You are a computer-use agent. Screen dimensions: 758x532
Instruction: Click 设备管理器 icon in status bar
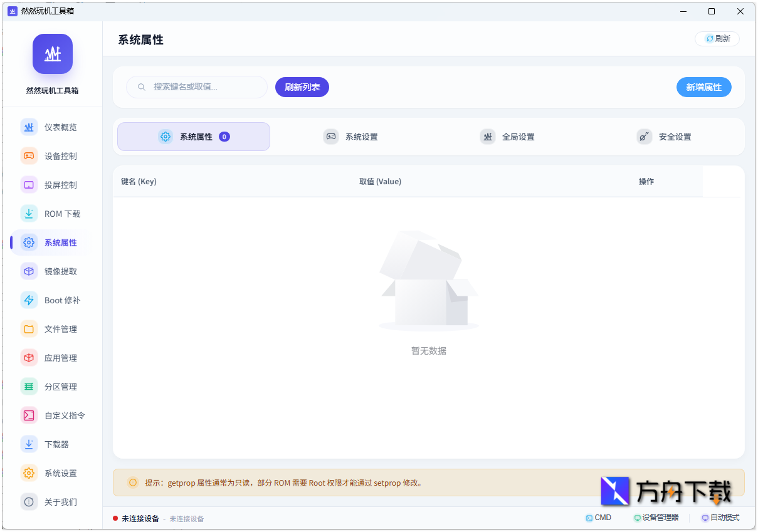point(638,518)
